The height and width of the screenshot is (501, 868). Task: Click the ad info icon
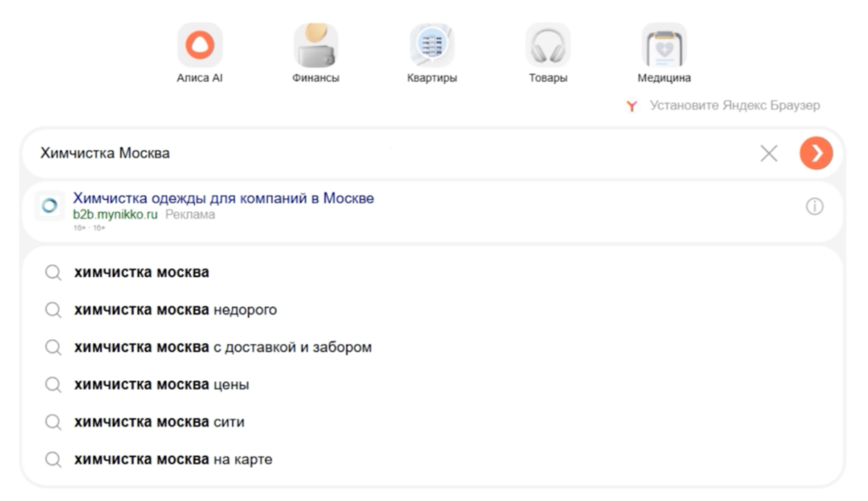tap(815, 207)
